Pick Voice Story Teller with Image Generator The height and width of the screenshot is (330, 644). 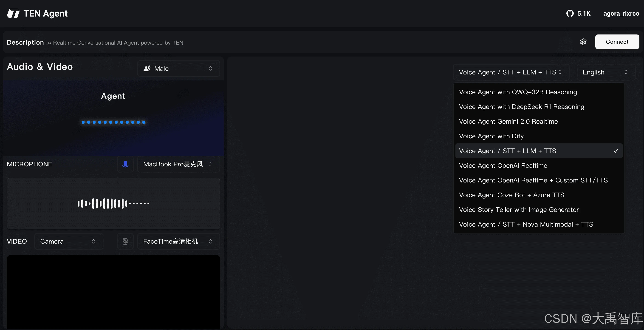519,210
